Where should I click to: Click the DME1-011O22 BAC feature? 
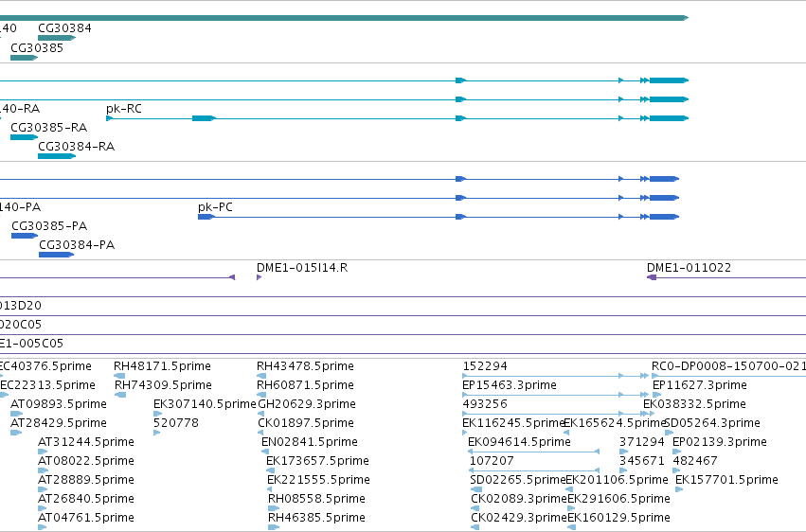coord(725,277)
